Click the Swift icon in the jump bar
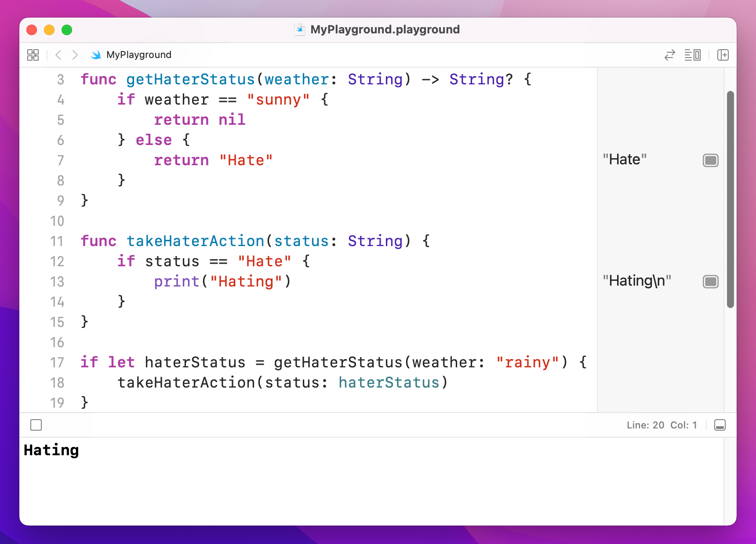Image resolution: width=756 pixels, height=544 pixels. pyautogui.click(x=95, y=54)
